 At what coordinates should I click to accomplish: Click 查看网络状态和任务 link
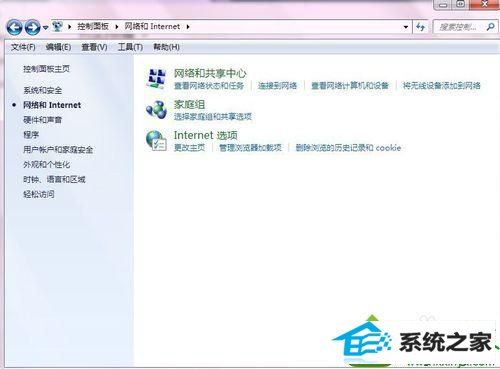[209, 86]
